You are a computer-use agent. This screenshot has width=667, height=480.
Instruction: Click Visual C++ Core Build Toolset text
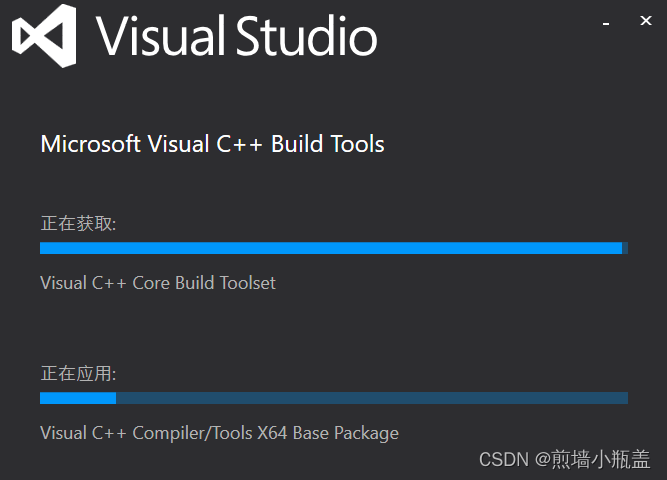pyautogui.click(x=158, y=283)
